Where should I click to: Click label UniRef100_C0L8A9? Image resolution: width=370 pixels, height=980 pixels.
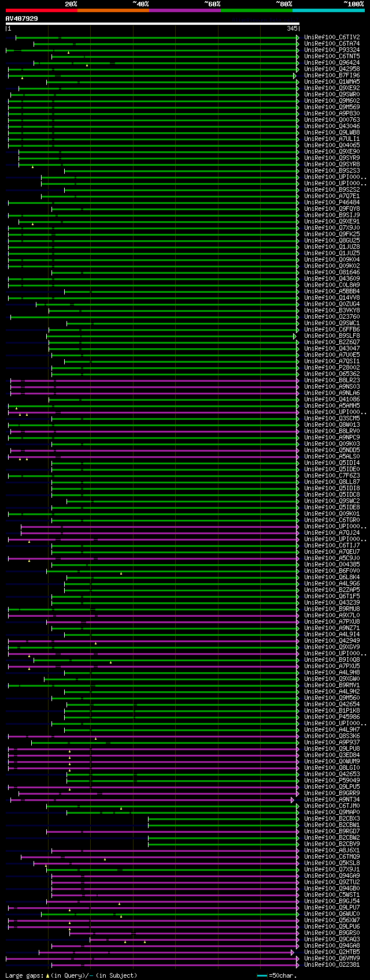(x=332, y=285)
